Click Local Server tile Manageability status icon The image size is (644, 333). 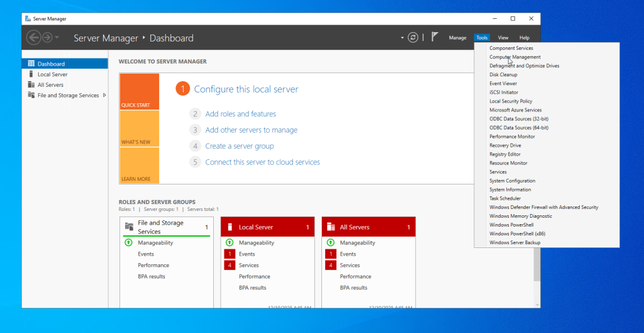point(230,242)
